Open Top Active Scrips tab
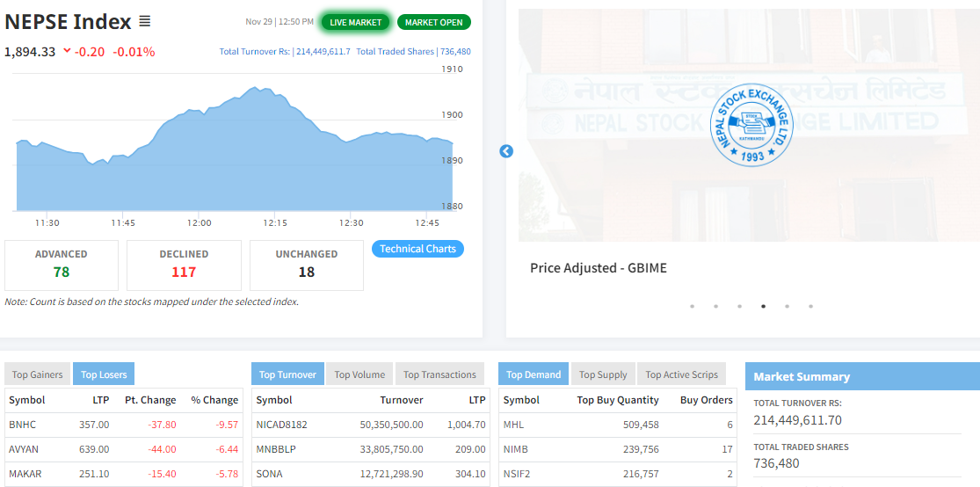This screenshot has height=487, width=980. [682, 374]
